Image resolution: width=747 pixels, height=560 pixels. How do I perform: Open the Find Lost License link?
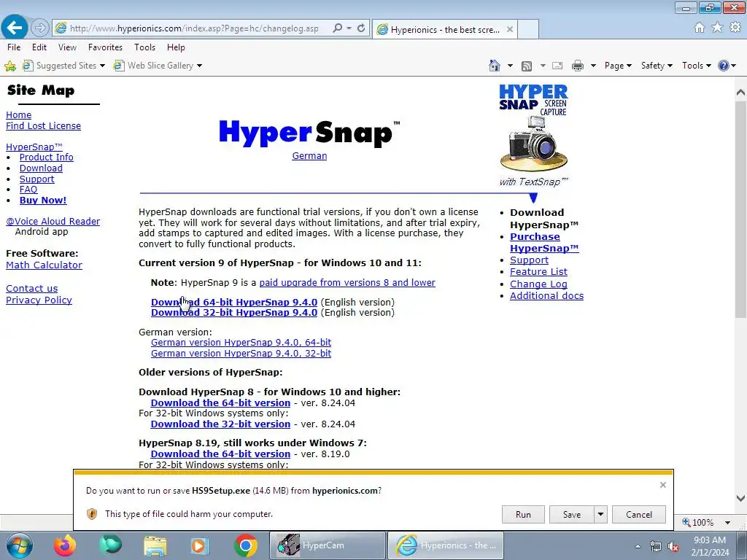coord(43,125)
